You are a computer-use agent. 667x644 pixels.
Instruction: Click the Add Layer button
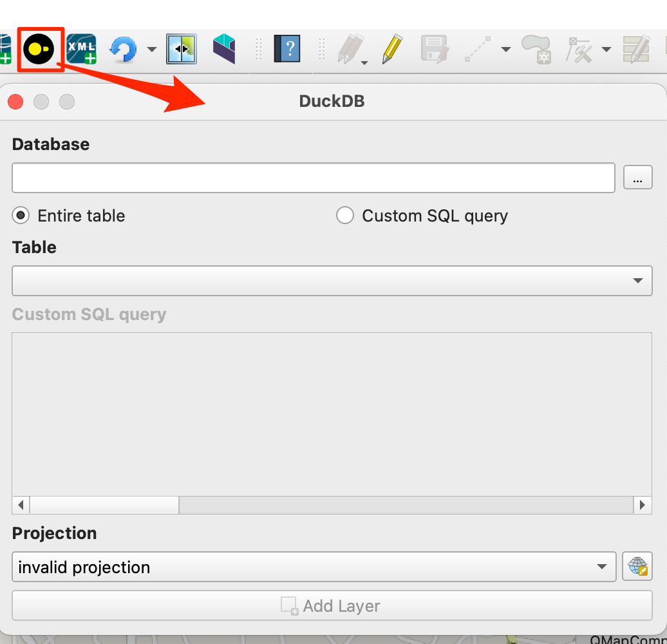point(332,605)
